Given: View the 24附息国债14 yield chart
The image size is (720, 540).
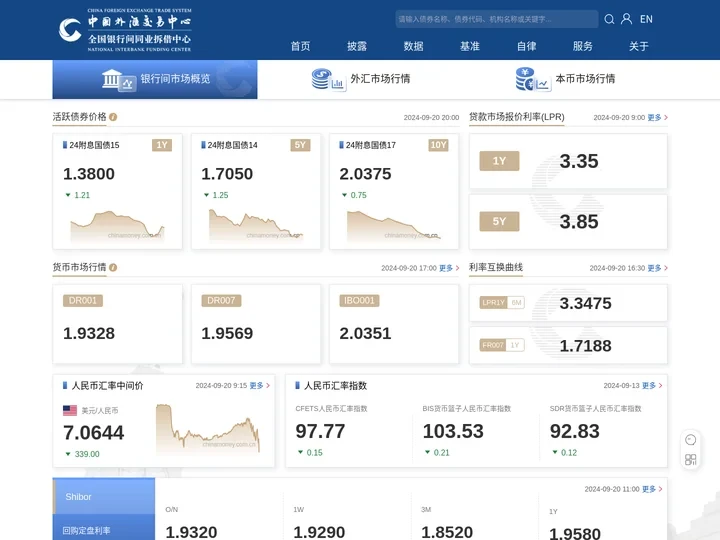Looking at the screenshot, I should tap(256, 225).
